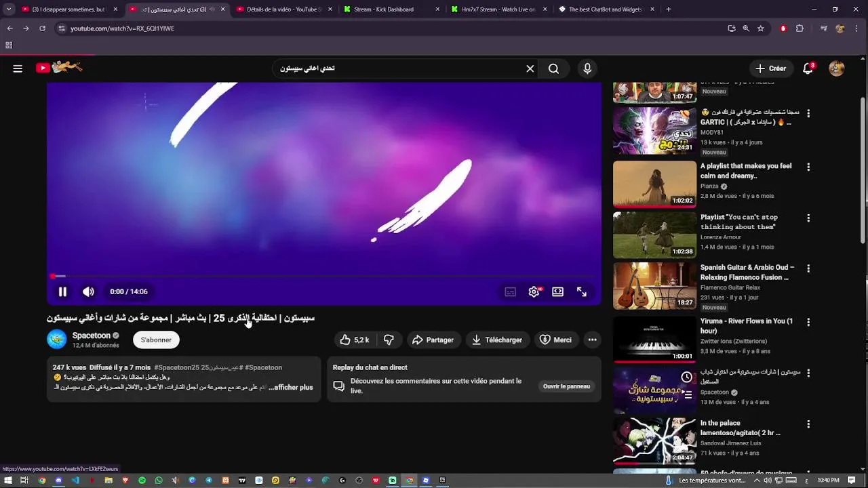Open Yiruma River Flows in You title
Image resolution: width=868 pixels, height=488 pixels.
(x=746, y=325)
